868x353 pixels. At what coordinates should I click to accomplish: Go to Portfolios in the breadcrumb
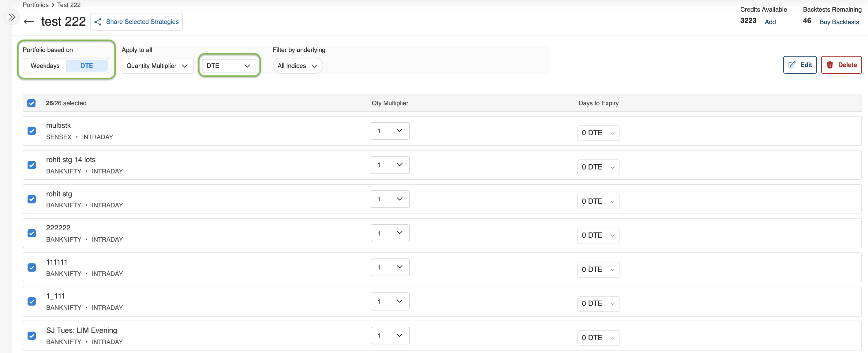[x=36, y=5]
